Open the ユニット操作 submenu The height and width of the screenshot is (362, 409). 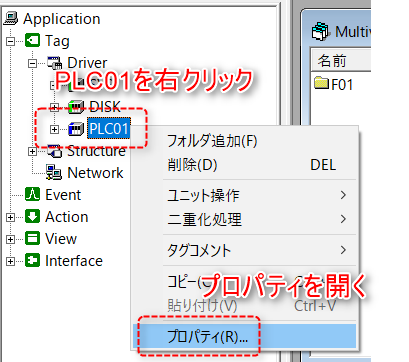pos(244,195)
